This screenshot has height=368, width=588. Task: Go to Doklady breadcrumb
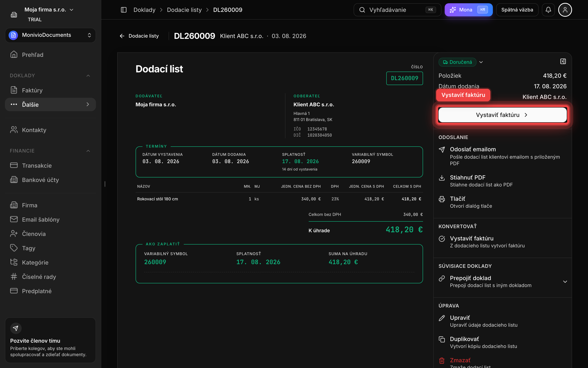(x=144, y=10)
